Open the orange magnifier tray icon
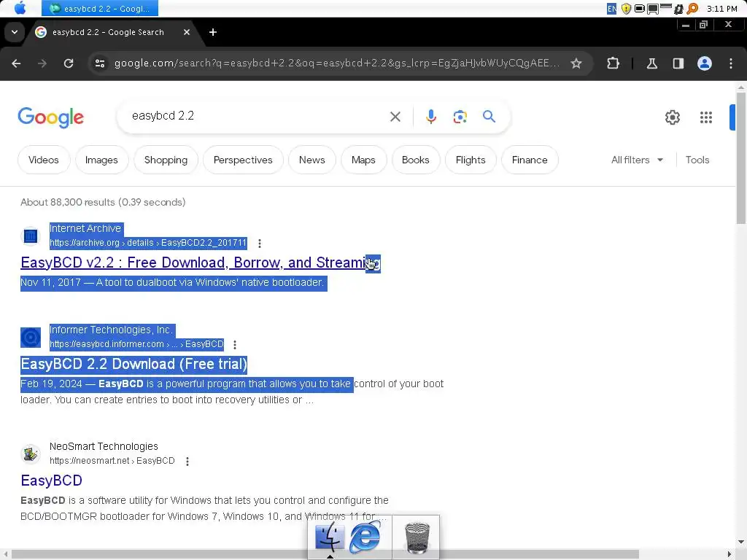Image resolution: width=747 pixels, height=560 pixels. (692, 9)
